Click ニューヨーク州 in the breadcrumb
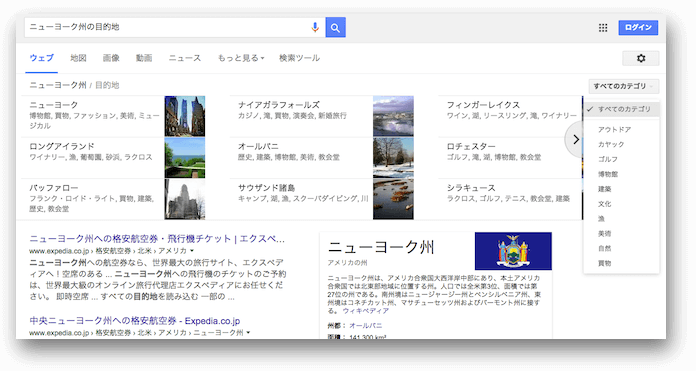 (58, 85)
